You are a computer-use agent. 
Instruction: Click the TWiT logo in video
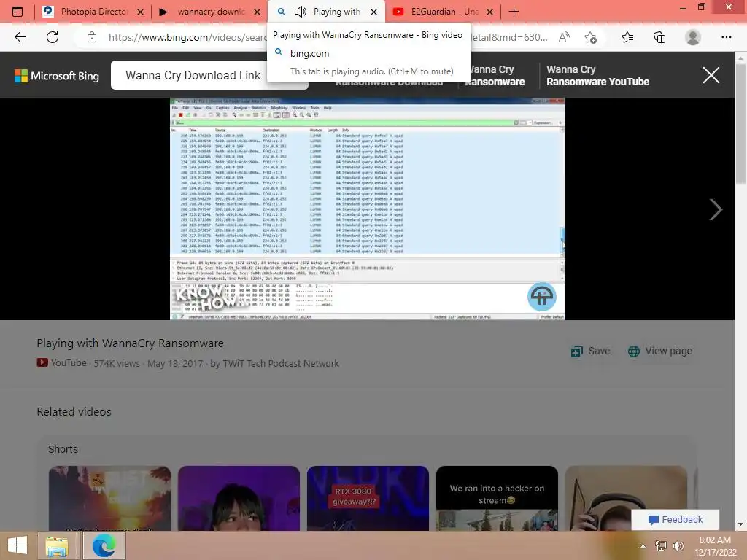click(542, 297)
